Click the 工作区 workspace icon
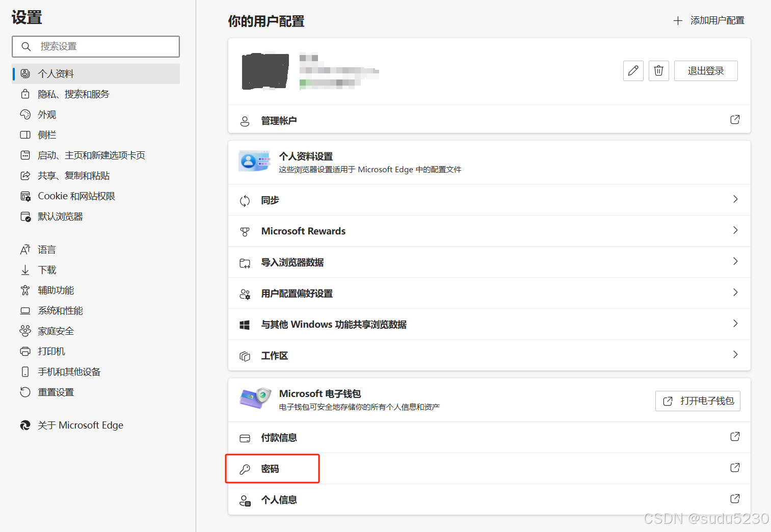The image size is (771, 532). point(245,356)
